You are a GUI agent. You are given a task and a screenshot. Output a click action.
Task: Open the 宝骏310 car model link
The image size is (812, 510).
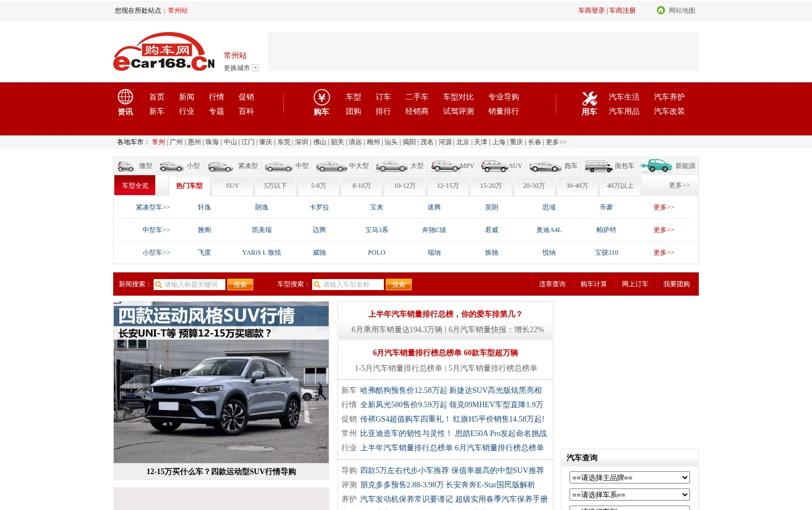607,253
